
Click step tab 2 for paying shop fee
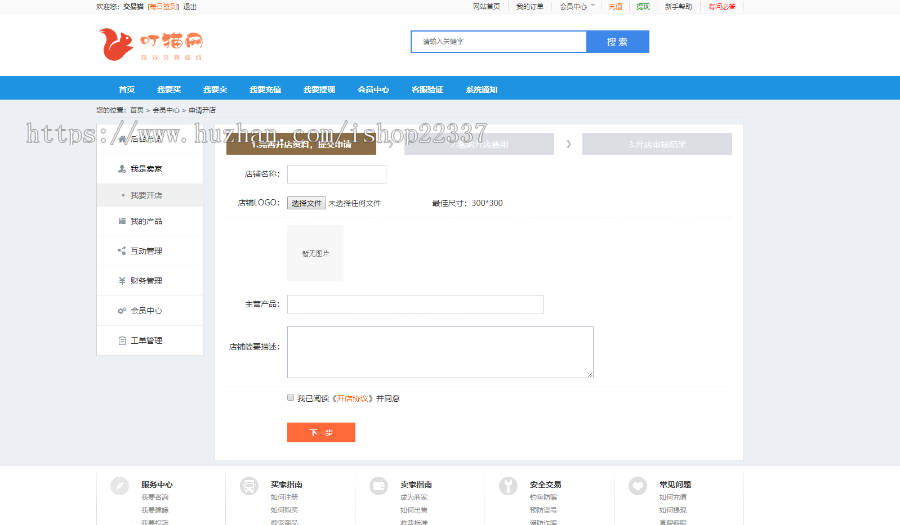[x=479, y=144]
